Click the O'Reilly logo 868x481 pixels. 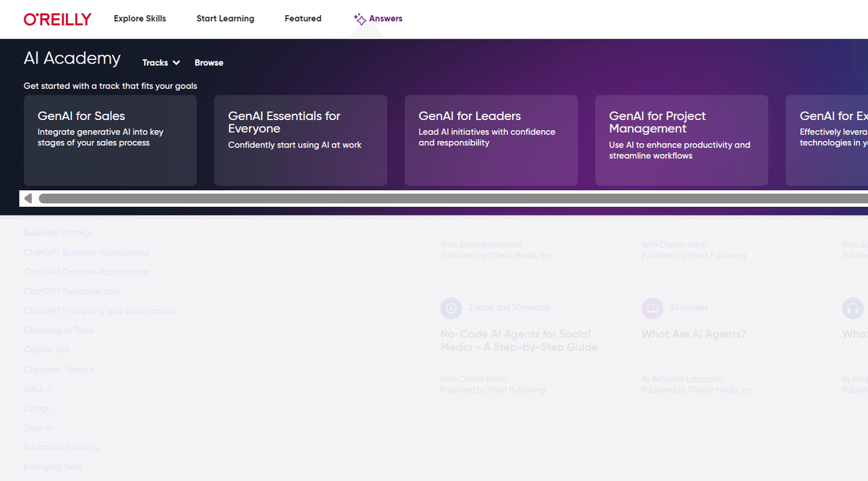tap(57, 19)
